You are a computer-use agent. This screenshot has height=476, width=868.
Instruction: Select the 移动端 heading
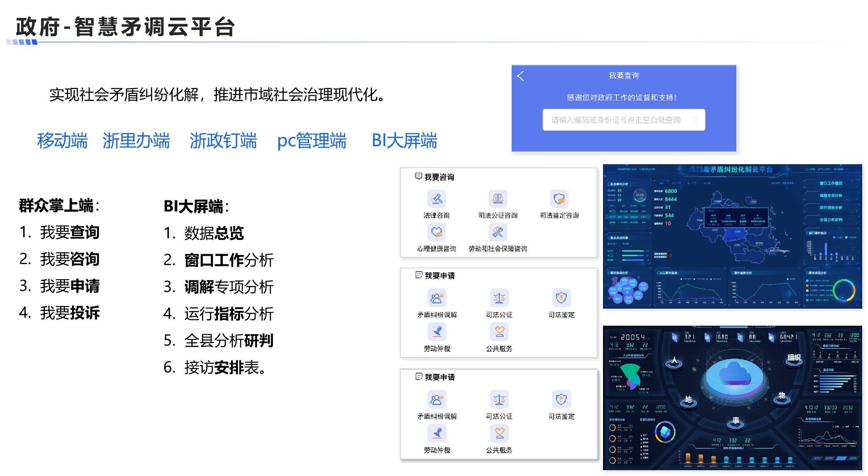pos(62,141)
